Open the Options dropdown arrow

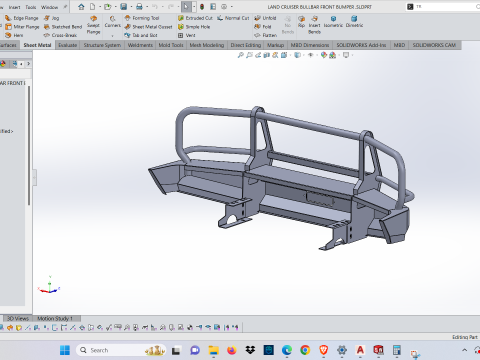tap(232, 7)
